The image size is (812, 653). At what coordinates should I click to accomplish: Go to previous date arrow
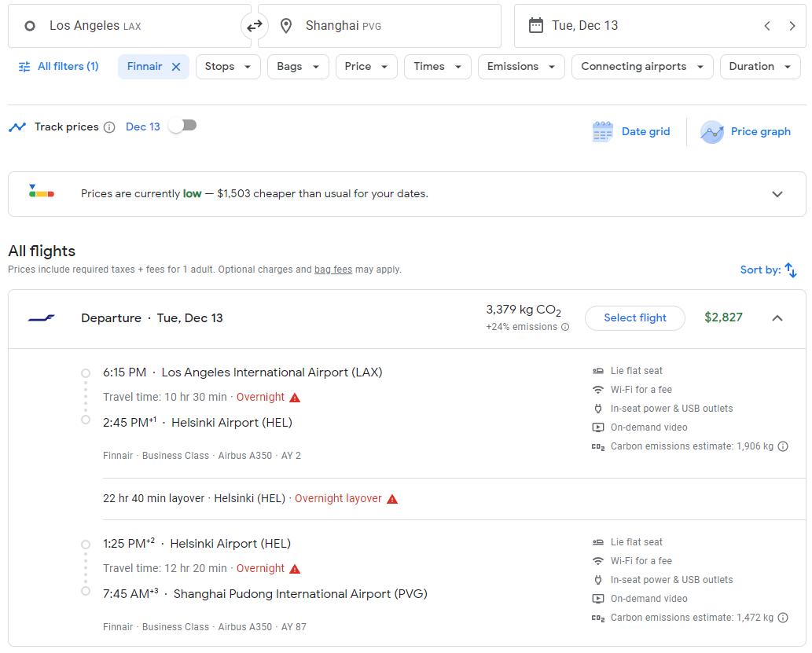click(767, 26)
